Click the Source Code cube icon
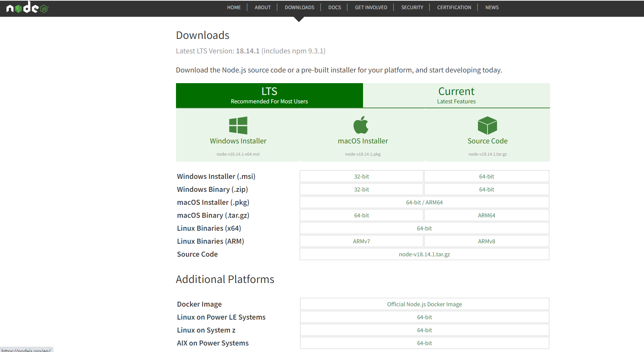The width and height of the screenshot is (644, 352). tap(487, 125)
